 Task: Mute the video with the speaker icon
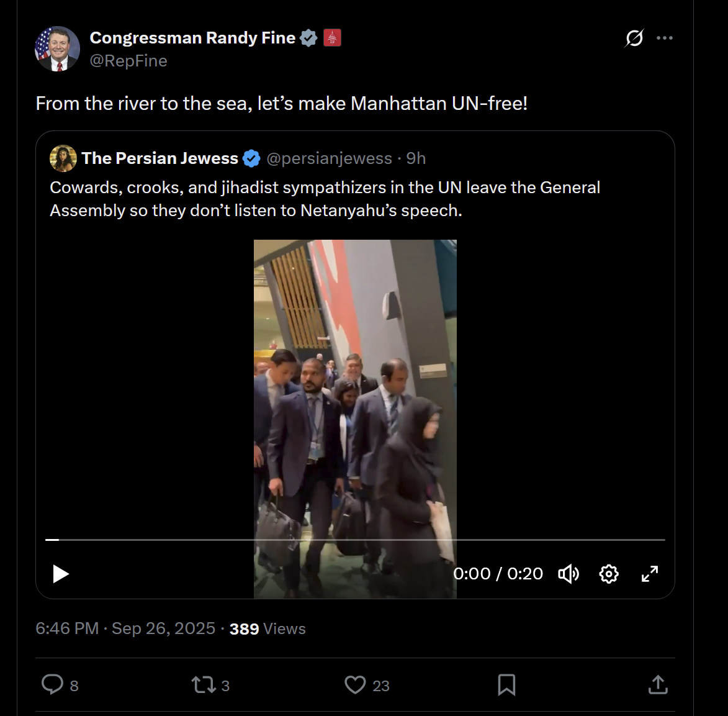point(568,574)
